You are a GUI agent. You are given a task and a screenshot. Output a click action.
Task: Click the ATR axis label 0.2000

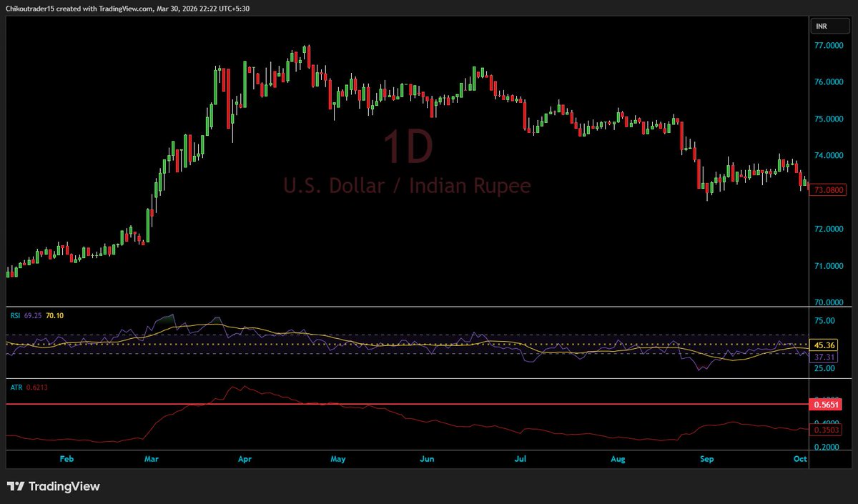(x=826, y=448)
